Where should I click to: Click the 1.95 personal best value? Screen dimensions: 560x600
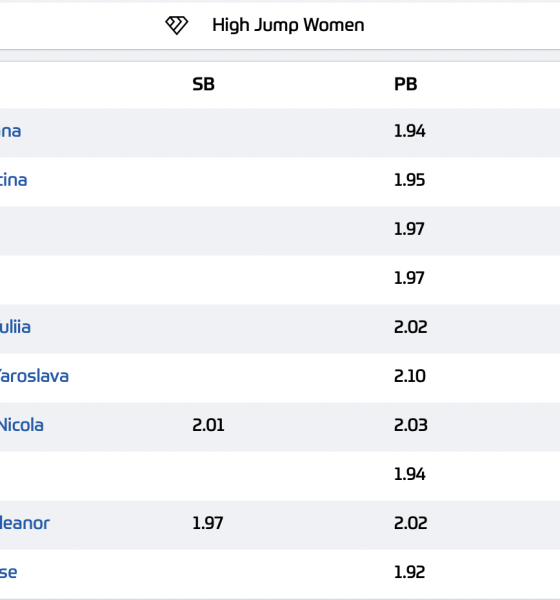410,180
